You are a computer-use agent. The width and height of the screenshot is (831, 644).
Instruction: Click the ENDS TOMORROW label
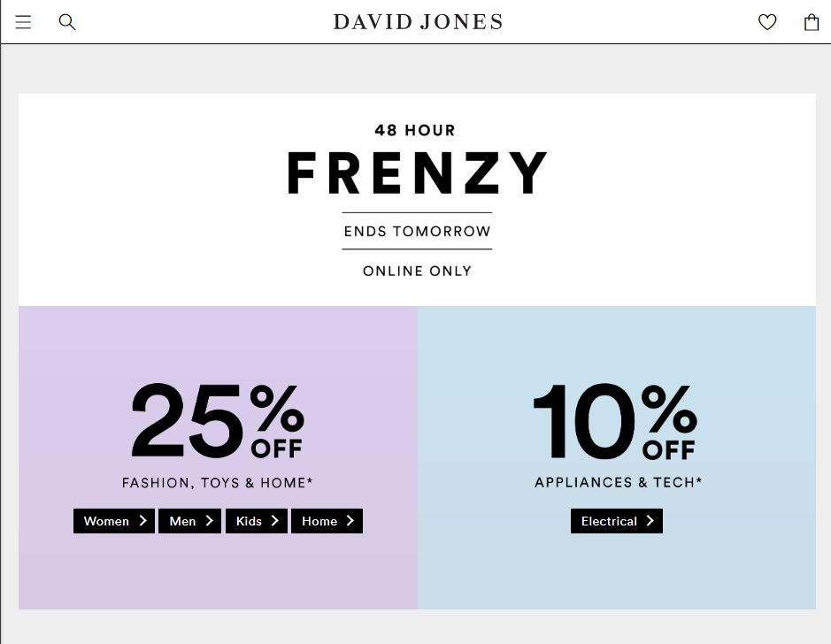[x=417, y=232]
